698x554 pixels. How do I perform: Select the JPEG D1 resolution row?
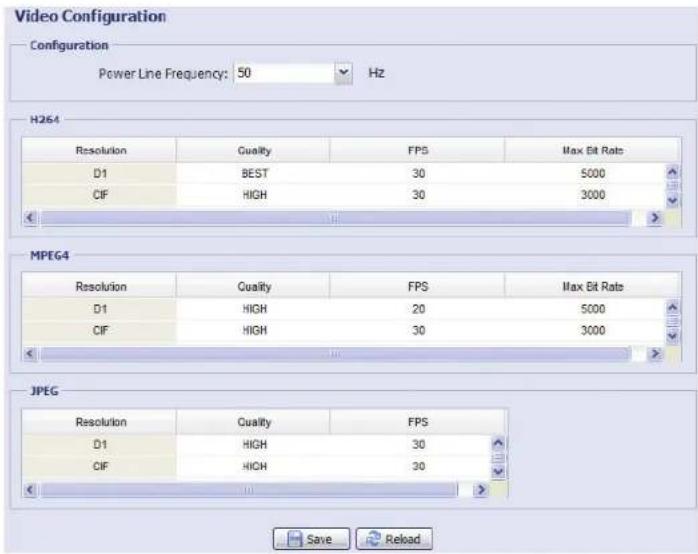tap(99, 445)
